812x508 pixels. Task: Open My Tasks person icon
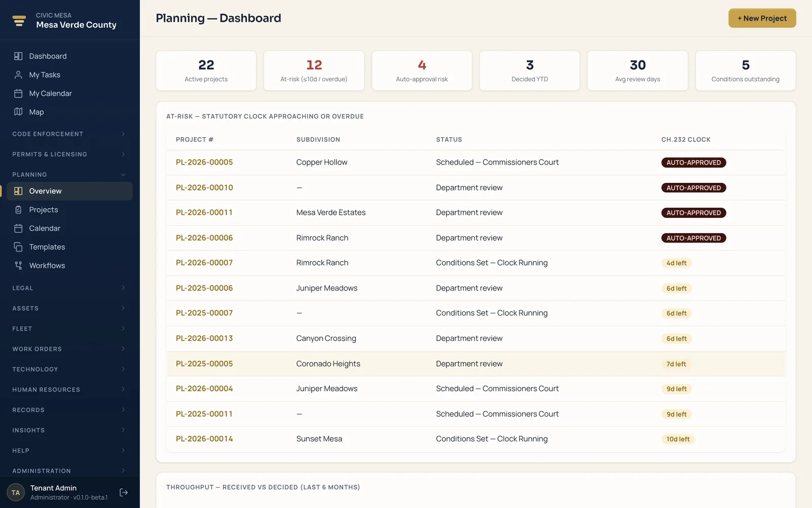[x=18, y=75]
